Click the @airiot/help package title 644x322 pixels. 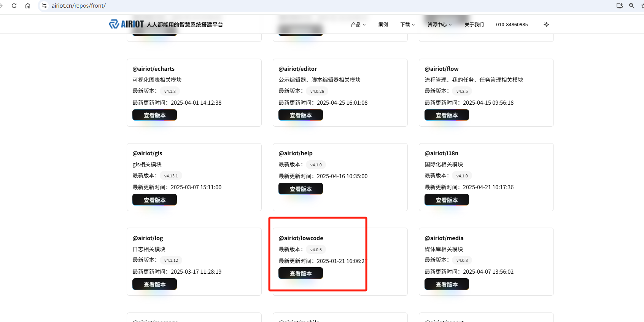pyautogui.click(x=295, y=153)
